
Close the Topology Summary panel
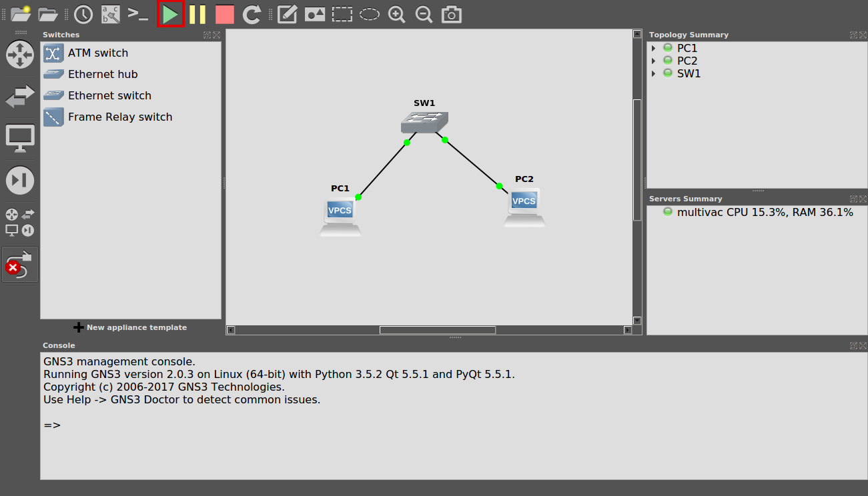pos(863,35)
